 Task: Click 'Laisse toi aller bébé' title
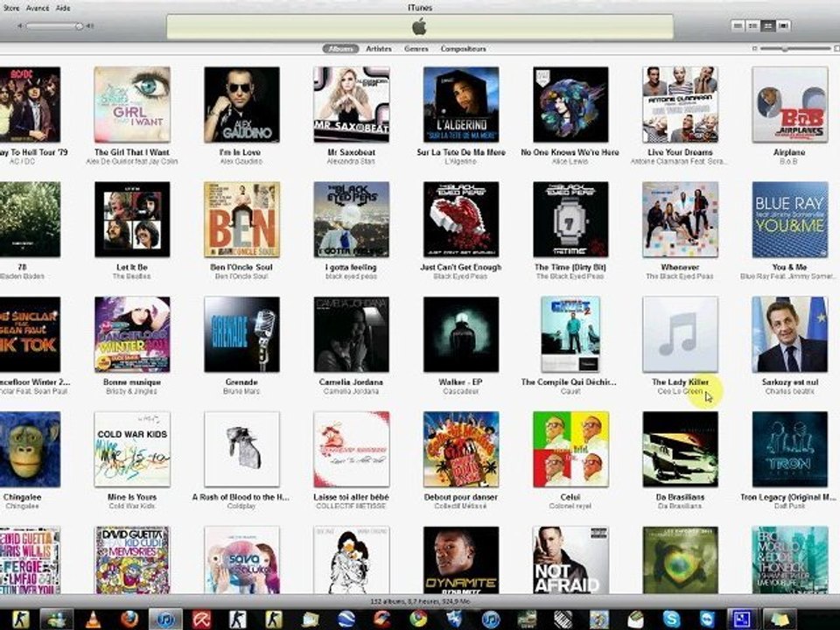pos(352,497)
